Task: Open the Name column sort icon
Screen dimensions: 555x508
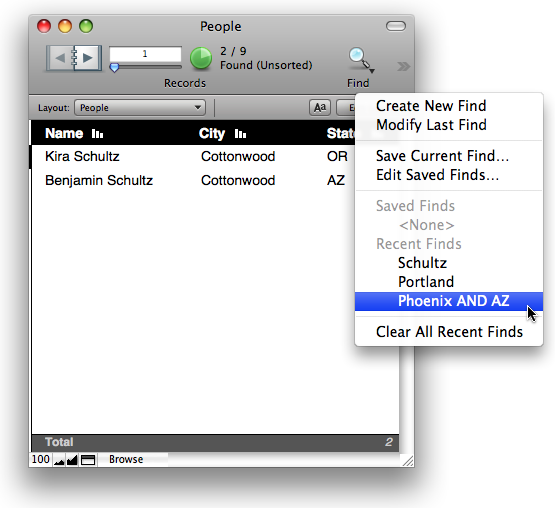Action: point(97,134)
